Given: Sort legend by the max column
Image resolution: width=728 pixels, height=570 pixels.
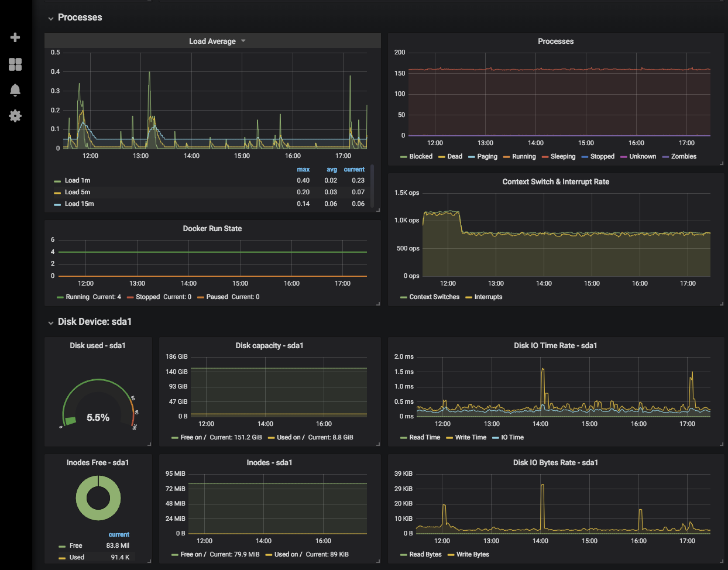Looking at the screenshot, I should coord(303,169).
